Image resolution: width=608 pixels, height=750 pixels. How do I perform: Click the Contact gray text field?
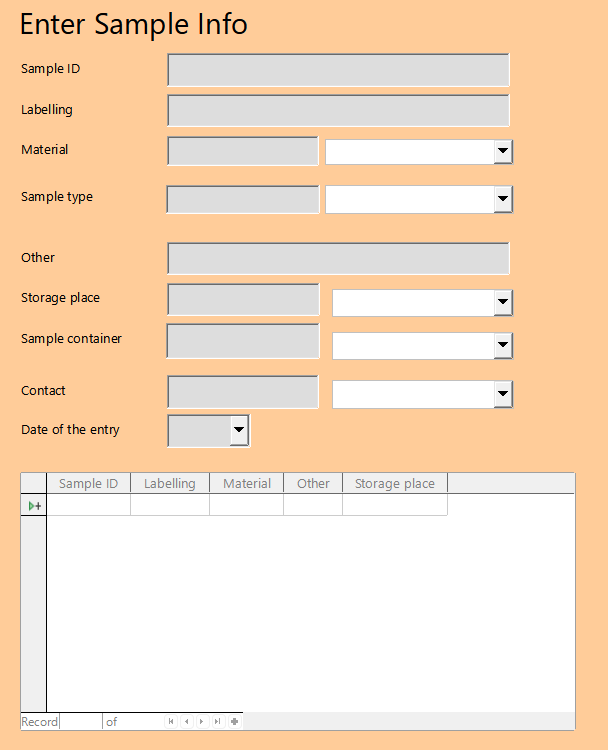[243, 392]
